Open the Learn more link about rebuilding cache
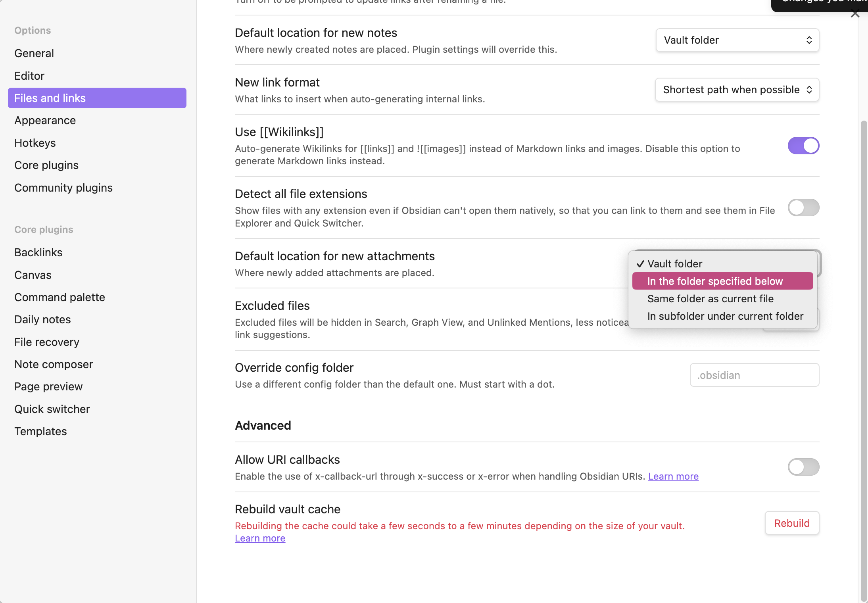 pos(260,538)
